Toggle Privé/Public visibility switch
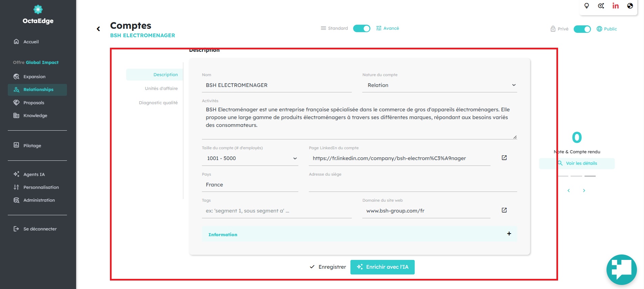Viewport: 644px width, 289px height. (x=582, y=29)
